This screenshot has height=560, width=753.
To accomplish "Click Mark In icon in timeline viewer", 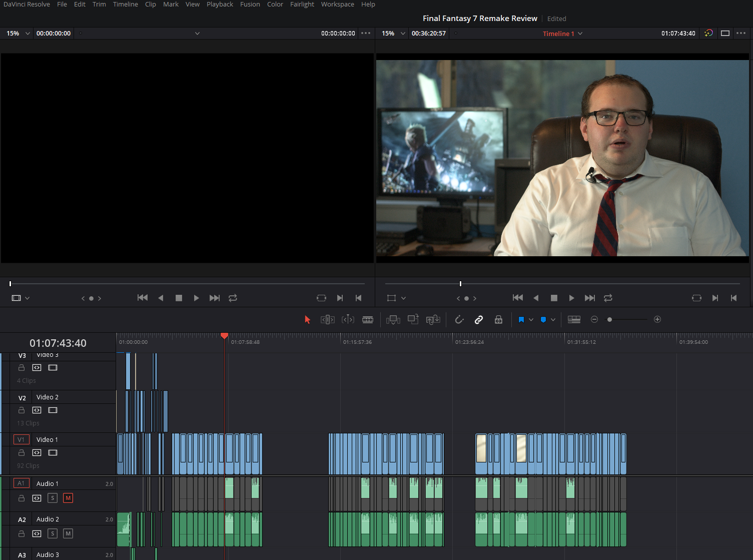I will click(x=715, y=298).
